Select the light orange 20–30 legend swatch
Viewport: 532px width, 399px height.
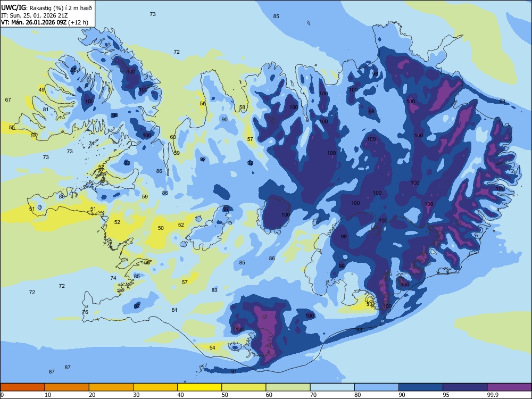111,387
